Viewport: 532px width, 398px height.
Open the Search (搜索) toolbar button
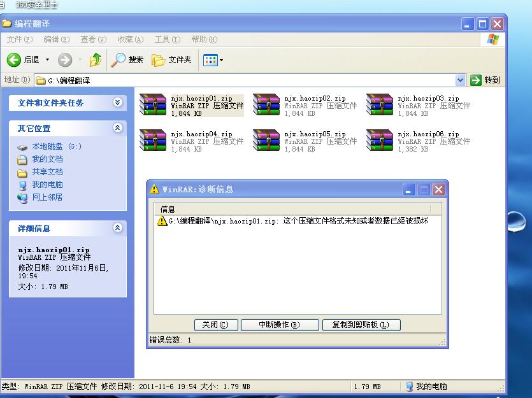click(x=127, y=60)
